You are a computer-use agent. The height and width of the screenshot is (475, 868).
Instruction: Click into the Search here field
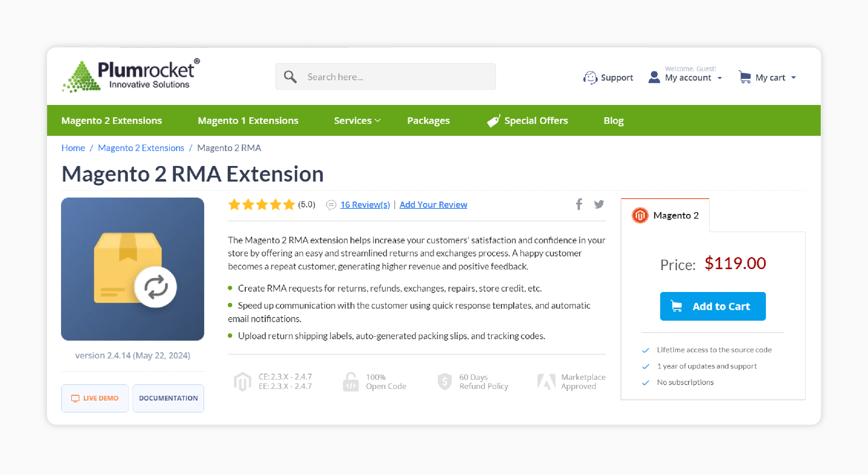(385, 77)
